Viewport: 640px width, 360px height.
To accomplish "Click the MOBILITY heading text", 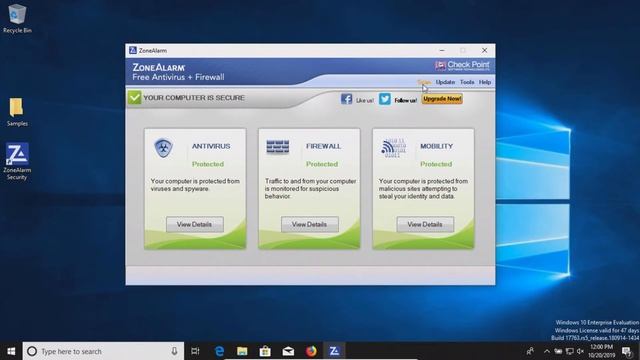I will [436, 146].
